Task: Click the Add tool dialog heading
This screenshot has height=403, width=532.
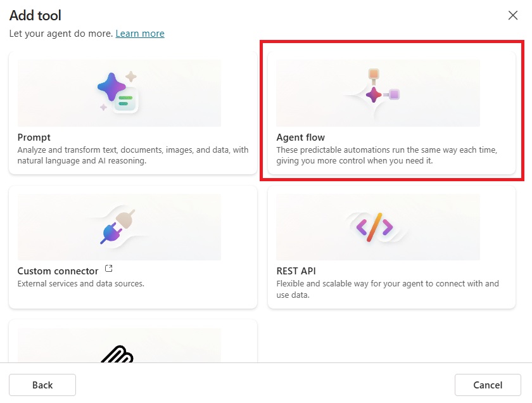Action: coord(35,15)
